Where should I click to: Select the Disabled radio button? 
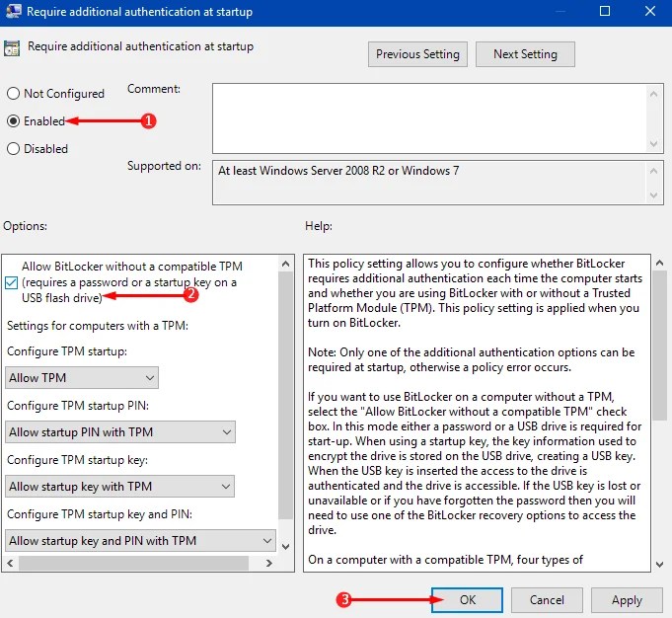[13, 149]
